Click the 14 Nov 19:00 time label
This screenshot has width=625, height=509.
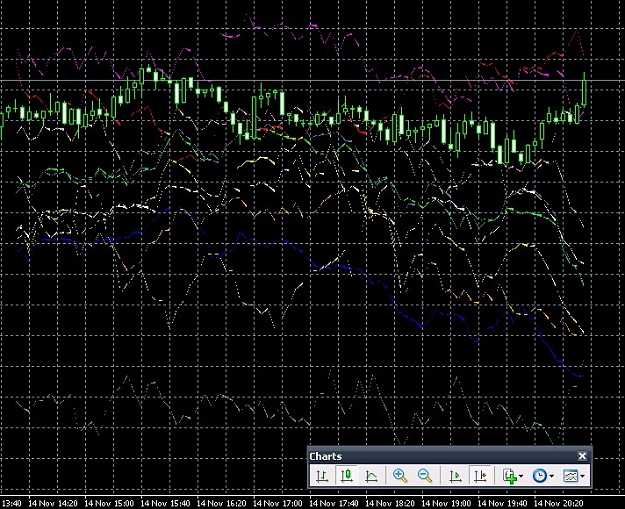coord(446,503)
